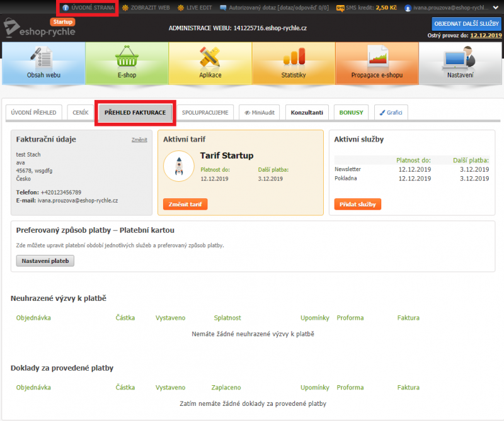Click the SMS kredit icon
The width and height of the screenshot is (504, 421).
coord(340,8)
